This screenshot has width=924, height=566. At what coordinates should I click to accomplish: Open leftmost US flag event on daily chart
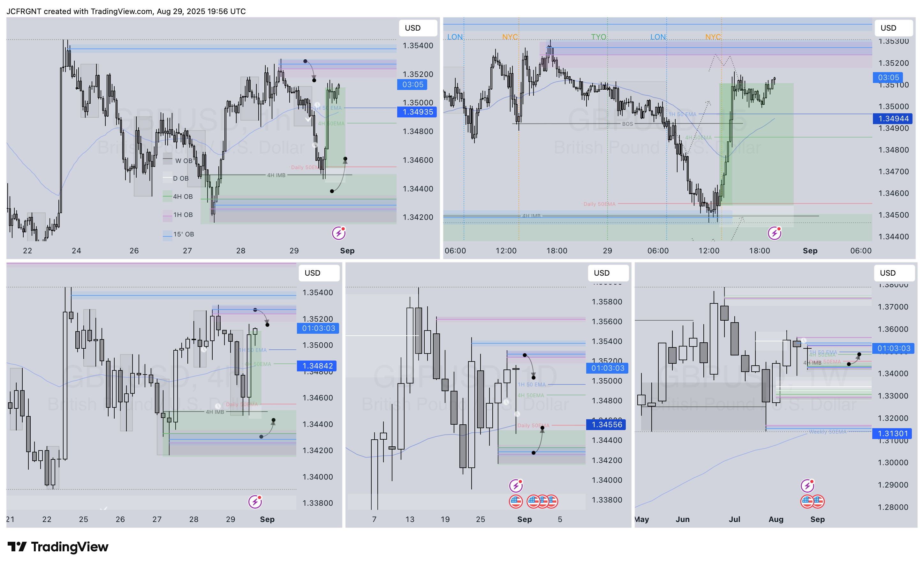pos(516,502)
